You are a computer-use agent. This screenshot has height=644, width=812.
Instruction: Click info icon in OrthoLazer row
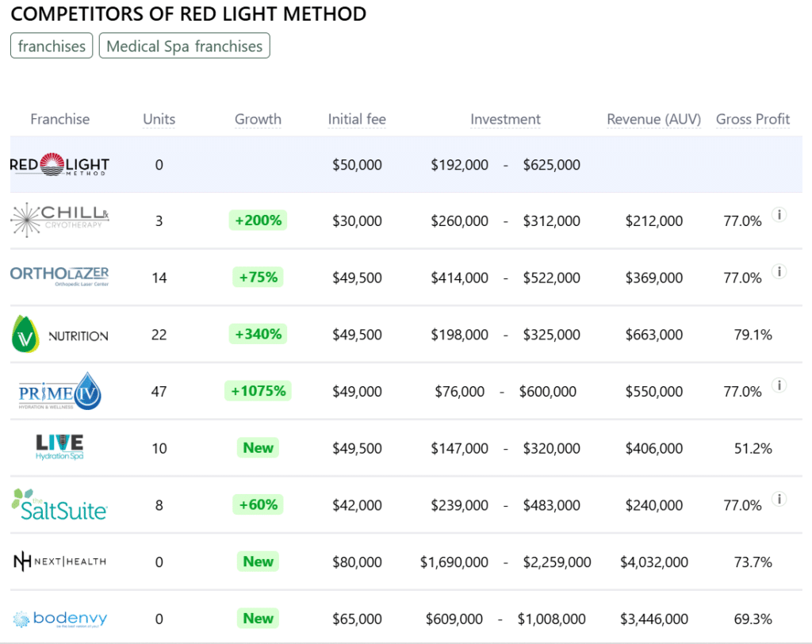pyautogui.click(x=779, y=271)
